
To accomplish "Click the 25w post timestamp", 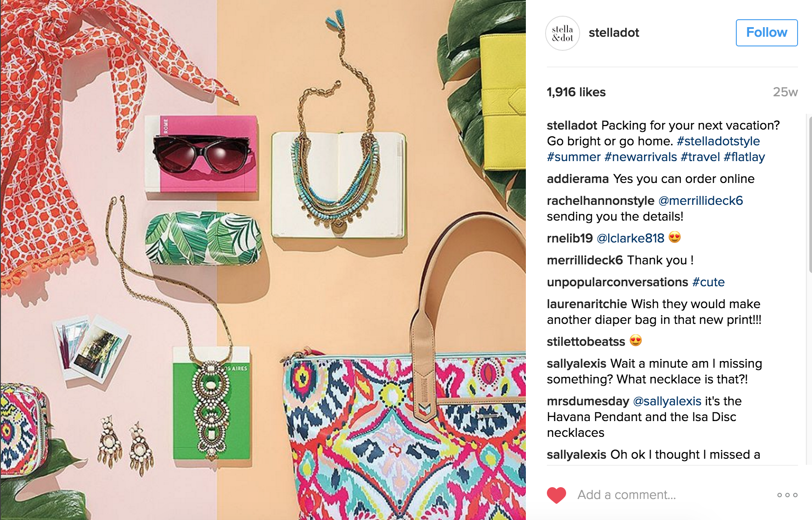I will (x=785, y=92).
